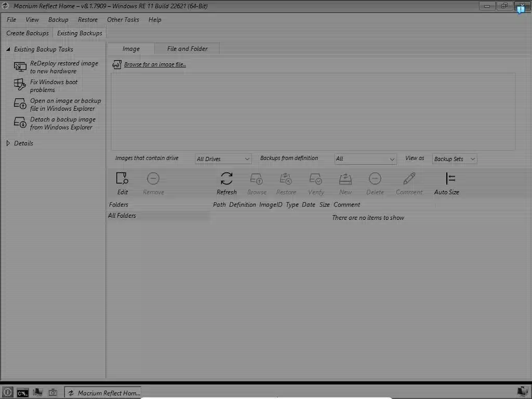Click the Type column header
Image resolution: width=532 pixels, height=399 pixels.
292,205
